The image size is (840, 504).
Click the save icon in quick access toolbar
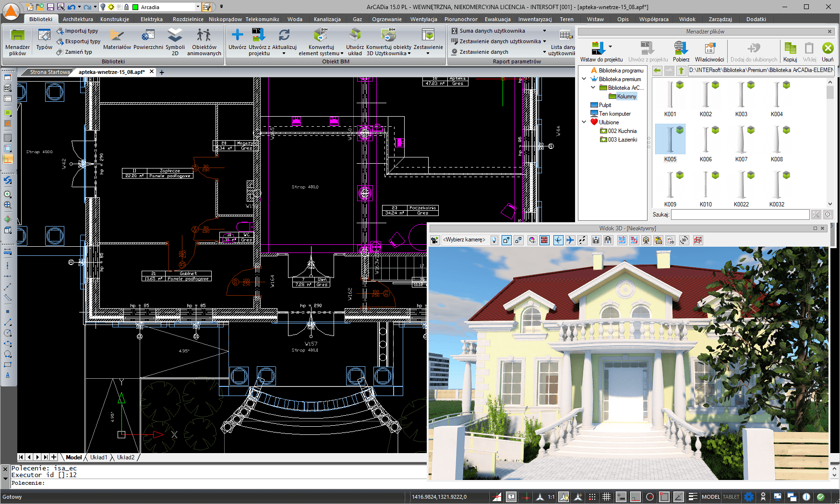click(x=50, y=7)
